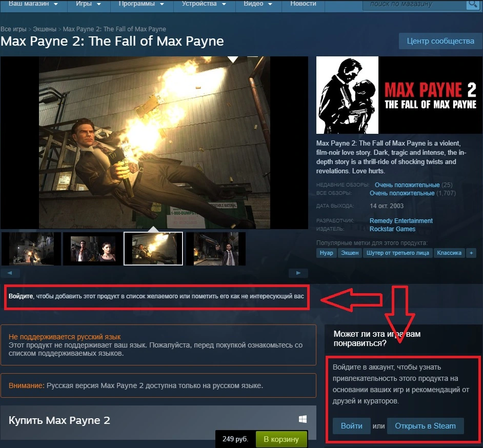Select the Нуар tag
Viewport: 483px width, 448px height.
[x=326, y=253]
